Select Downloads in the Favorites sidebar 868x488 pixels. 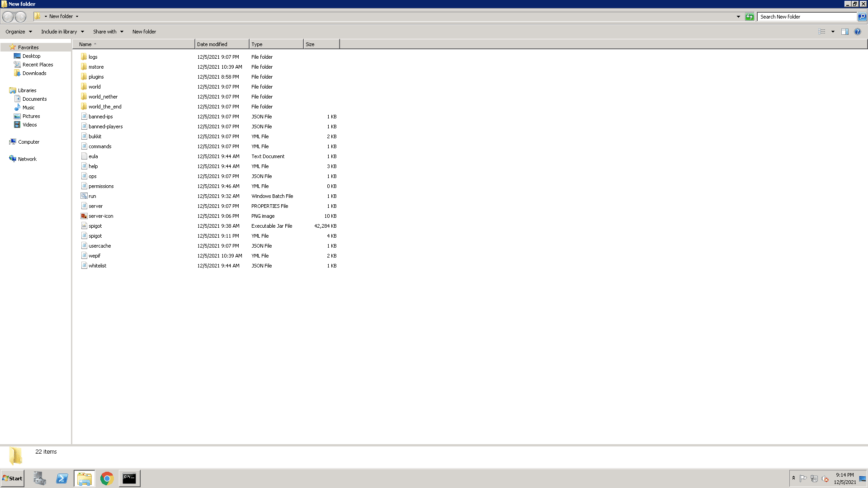[34, 73]
